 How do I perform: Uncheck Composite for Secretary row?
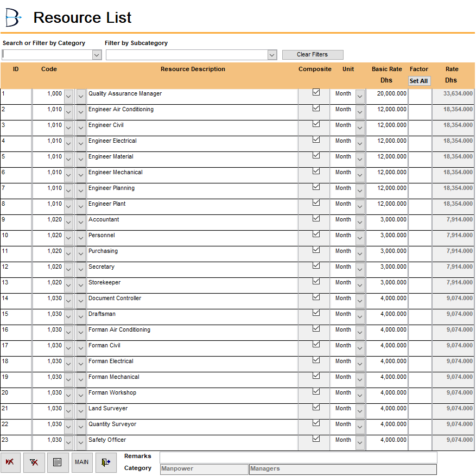pos(316,265)
